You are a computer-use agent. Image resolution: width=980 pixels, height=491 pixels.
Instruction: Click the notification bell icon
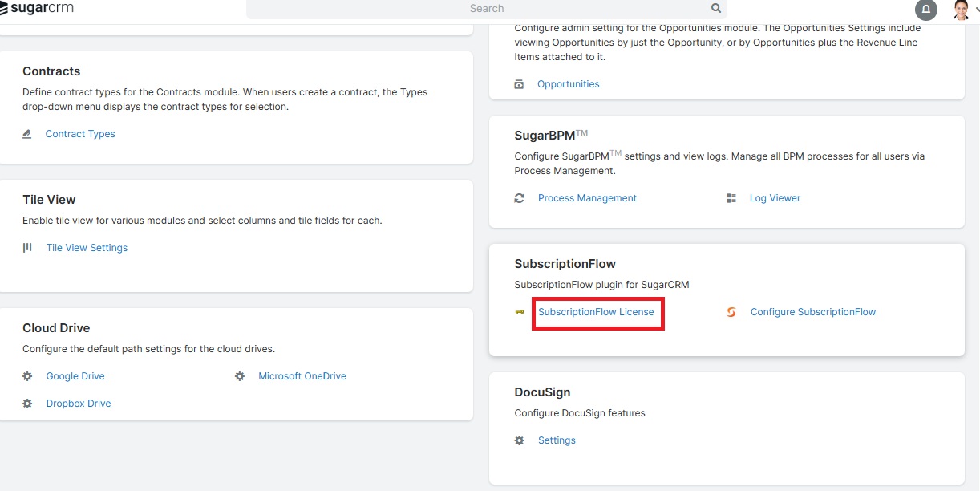click(925, 10)
